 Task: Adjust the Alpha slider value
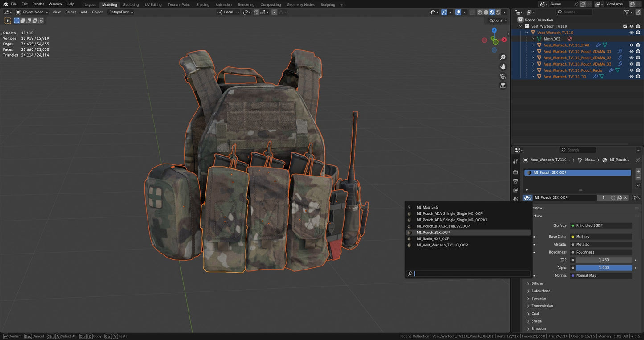[604, 267]
